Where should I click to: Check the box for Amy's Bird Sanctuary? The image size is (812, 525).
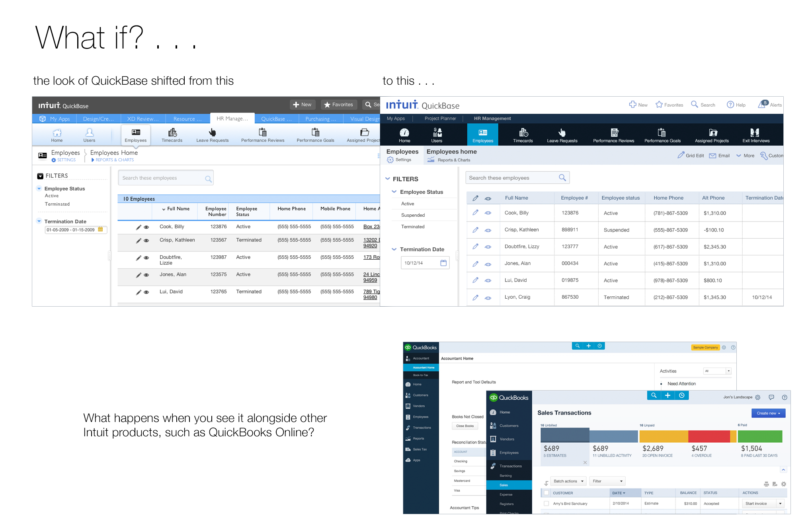(547, 503)
